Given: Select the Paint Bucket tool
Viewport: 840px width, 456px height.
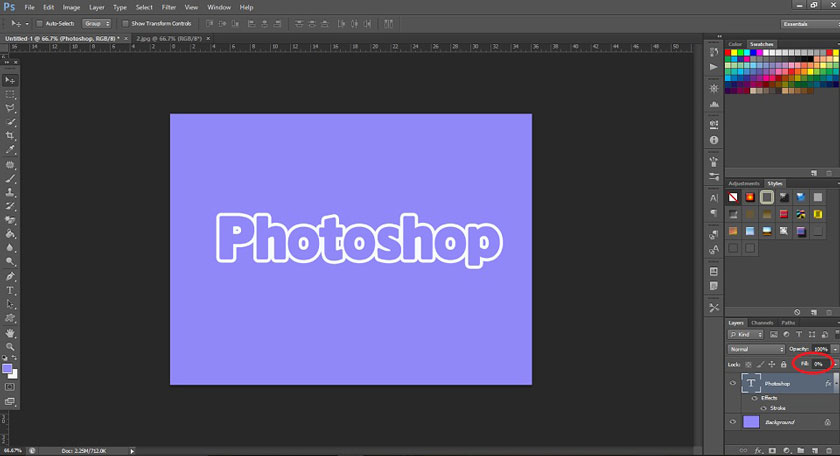Looking at the screenshot, I should (x=10, y=234).
